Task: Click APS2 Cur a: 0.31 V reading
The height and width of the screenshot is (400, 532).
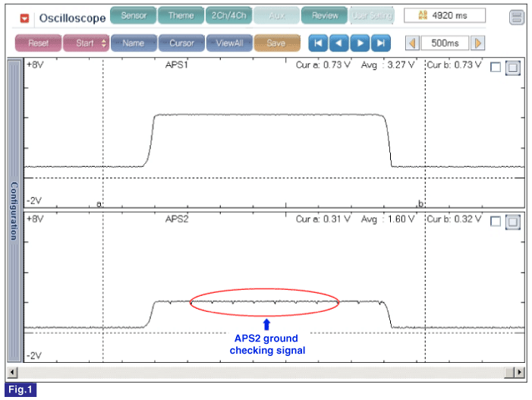Action: [x=323, y=219]
